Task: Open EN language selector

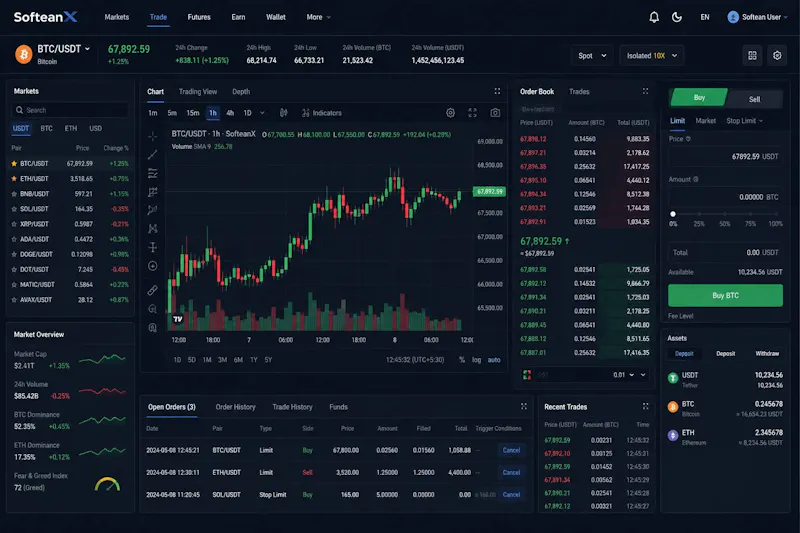Action: [x=705, y=17]
